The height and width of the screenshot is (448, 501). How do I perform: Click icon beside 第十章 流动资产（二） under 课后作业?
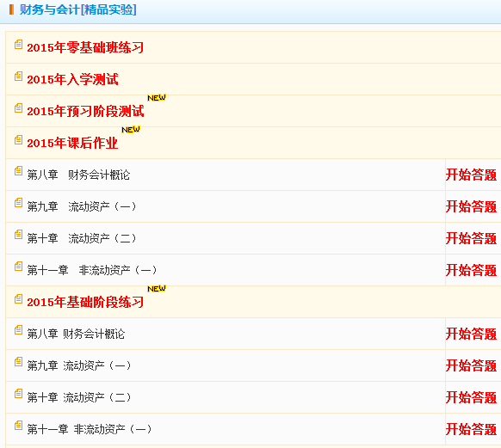pos(19,235)
